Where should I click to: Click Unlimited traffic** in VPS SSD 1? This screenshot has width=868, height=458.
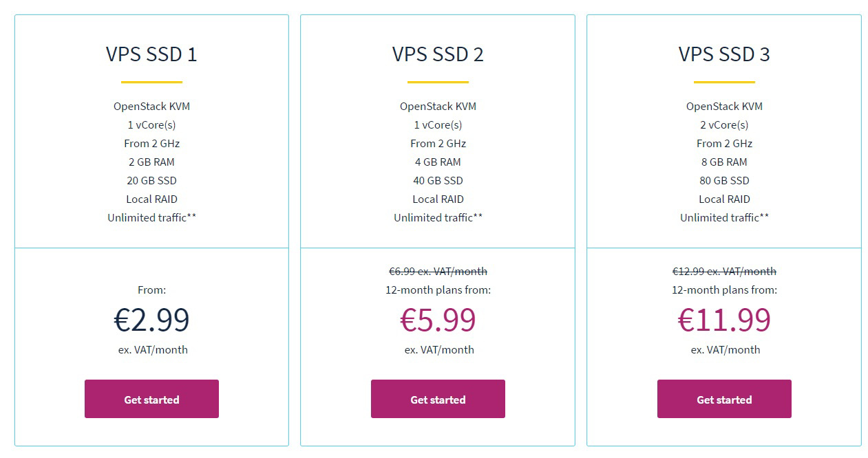[151, 217]
